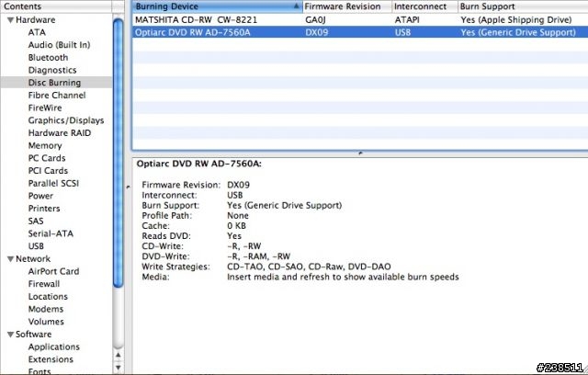
Task: Collapse the Hardware section triangle
Action: (x=10, y=20)
